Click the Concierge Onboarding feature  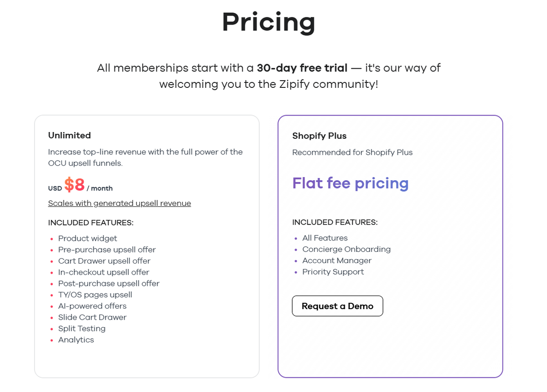[x=346, y=249]
